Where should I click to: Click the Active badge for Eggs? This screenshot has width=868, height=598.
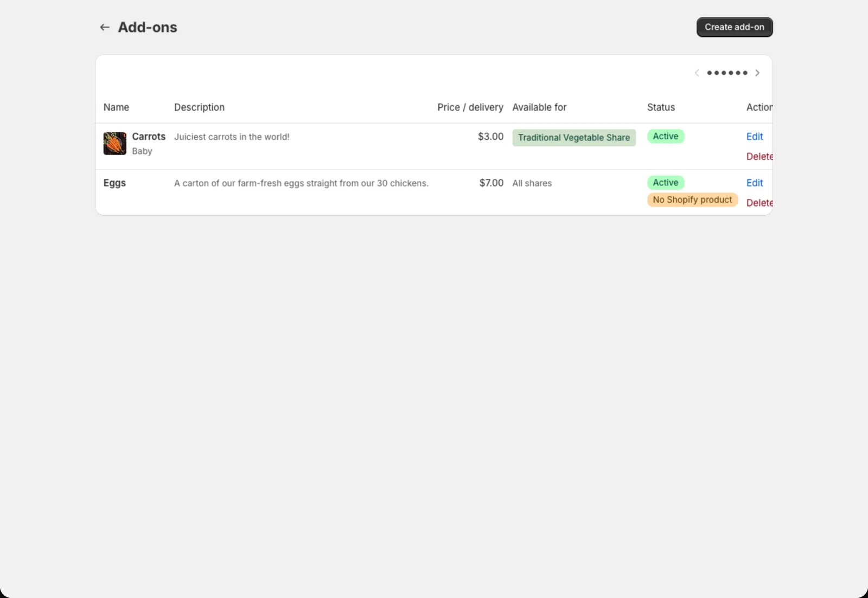pos(666,183)
